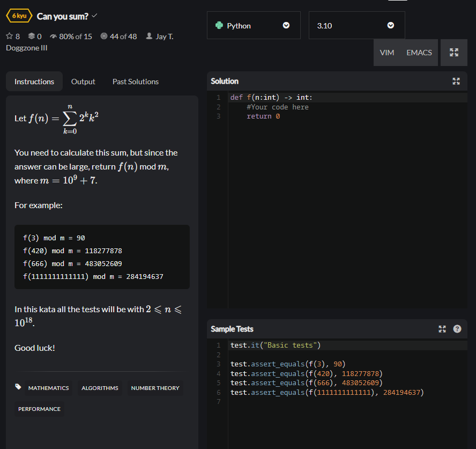The image size is (476, 449).
Task: Click the 'Good luck!' text
Action: click(x=35, y=348)
